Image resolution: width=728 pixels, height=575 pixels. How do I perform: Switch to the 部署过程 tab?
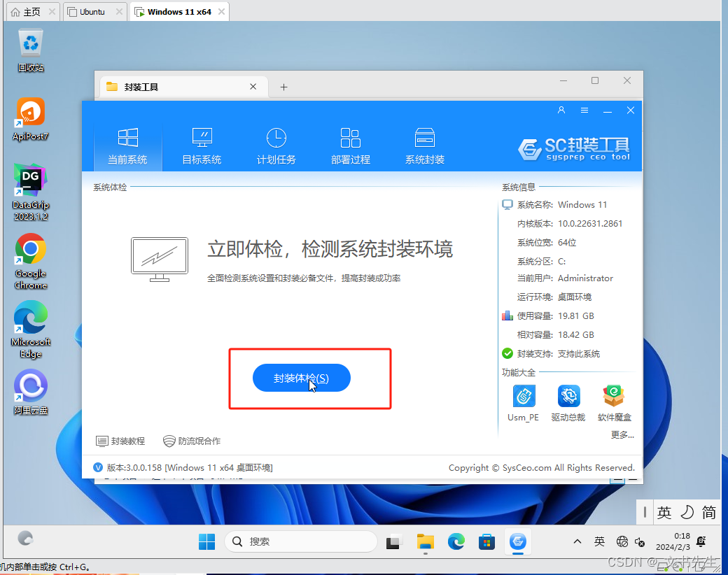[351, 146]
